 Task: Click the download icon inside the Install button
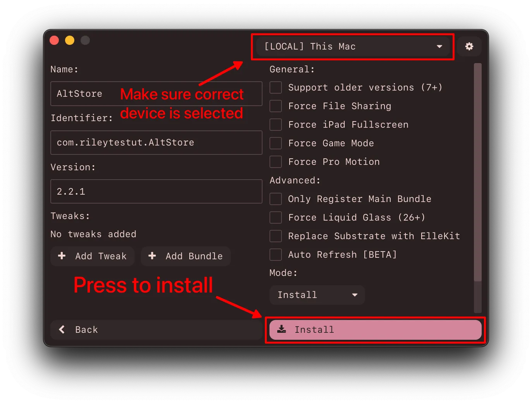pos(281,330)
